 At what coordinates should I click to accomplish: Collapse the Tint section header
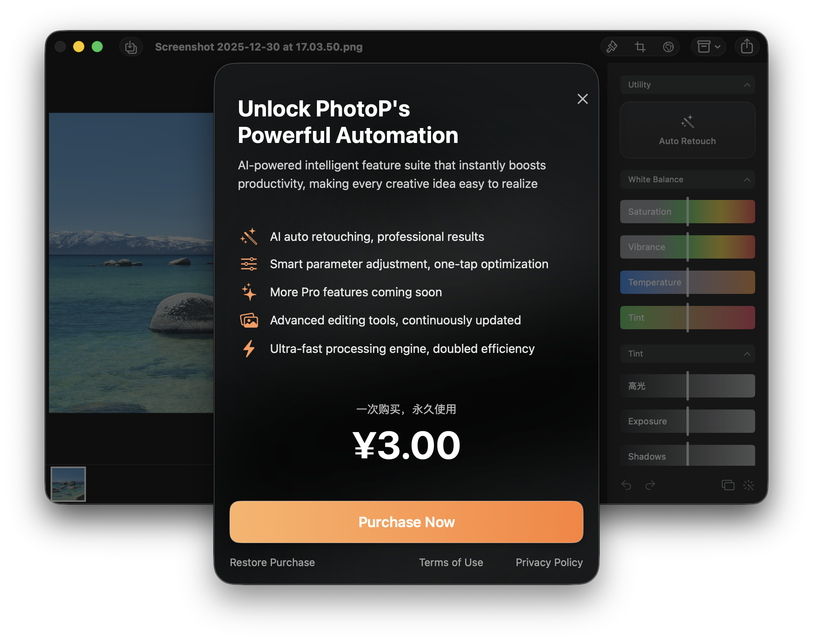(x=747, y=354)
